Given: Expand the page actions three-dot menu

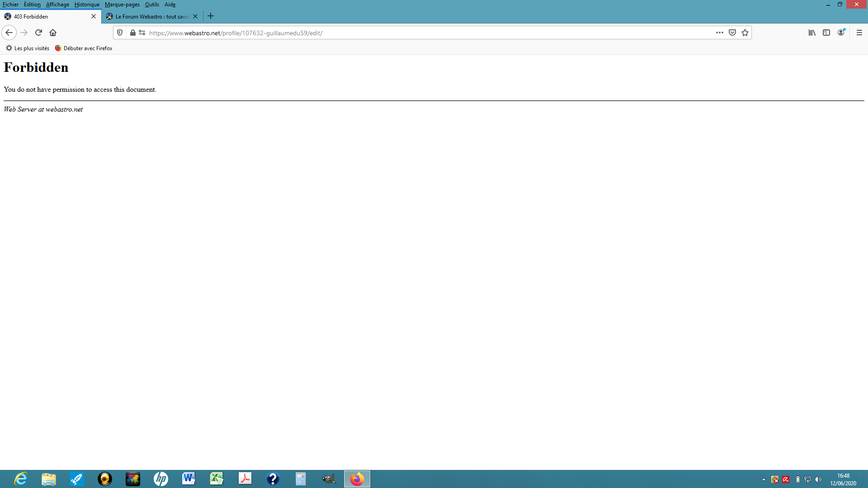Looking at the screenshot, I should click(x=720, y=33).
